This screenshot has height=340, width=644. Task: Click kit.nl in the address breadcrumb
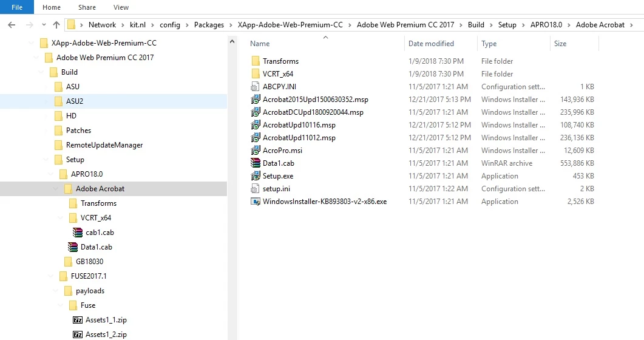tap(138, 25)
